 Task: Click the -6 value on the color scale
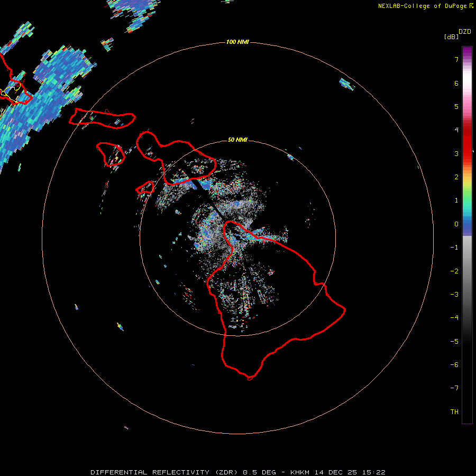click(x=454, y=365)
